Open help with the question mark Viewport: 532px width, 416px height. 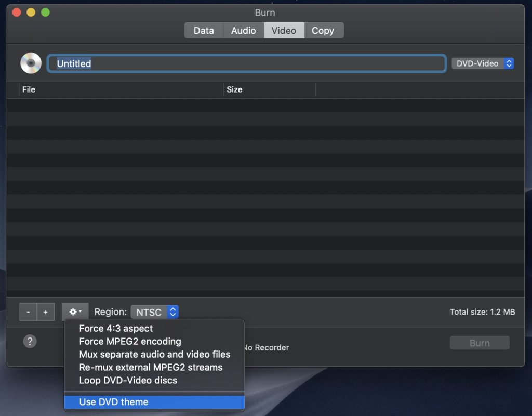tap(30, 341)
